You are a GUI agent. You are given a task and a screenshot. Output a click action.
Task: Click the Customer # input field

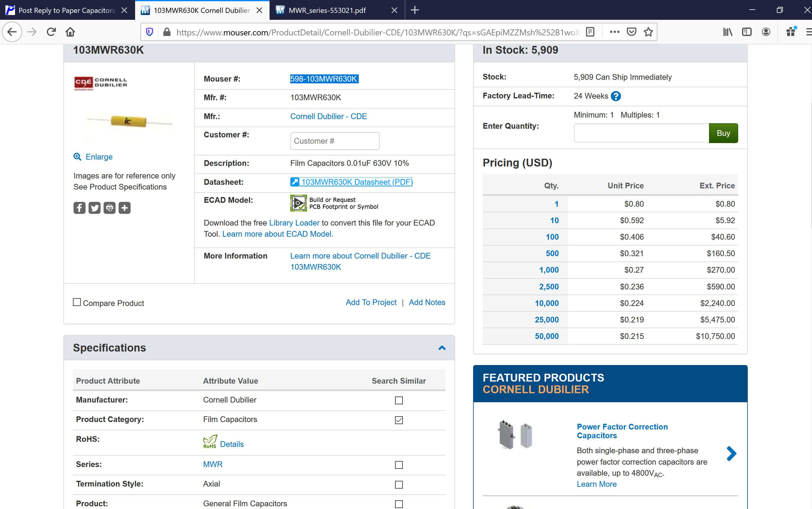335,141
